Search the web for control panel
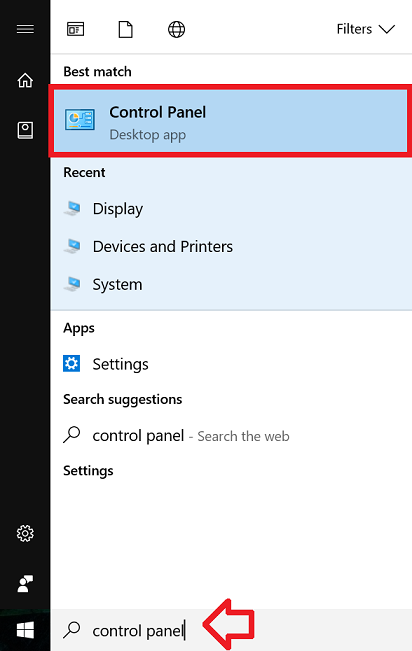The width and height of the screenshot is (412, 651). pyautogui.click(x=231, y=436)
